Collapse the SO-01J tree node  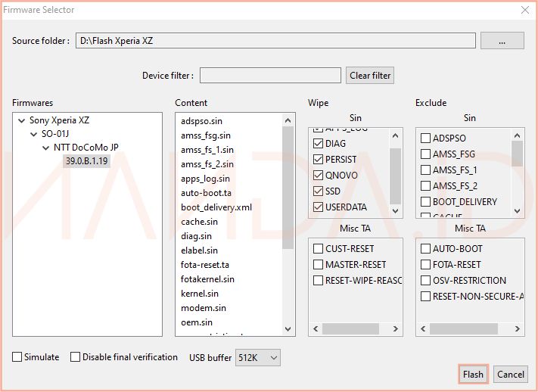tap(33, 135)
